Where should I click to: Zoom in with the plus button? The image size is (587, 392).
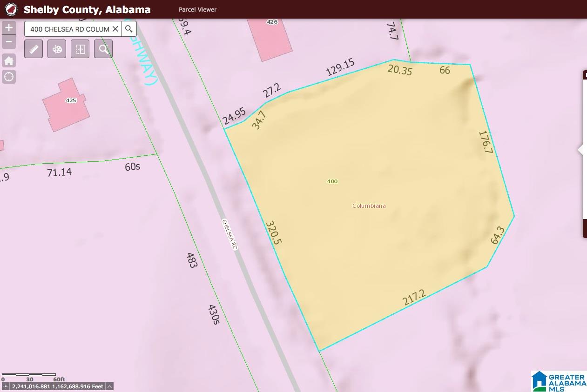9,27
